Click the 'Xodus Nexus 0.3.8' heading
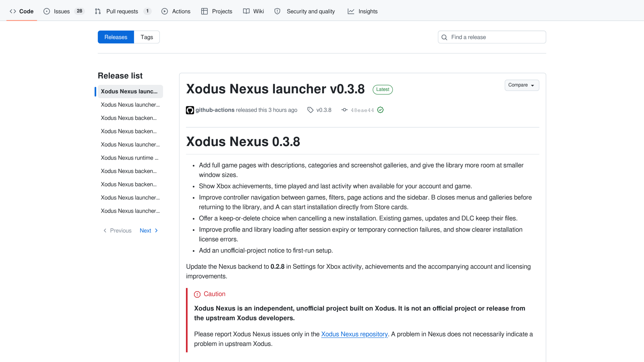This screenshot has width=644, height=362. click(x=243, y=141)
